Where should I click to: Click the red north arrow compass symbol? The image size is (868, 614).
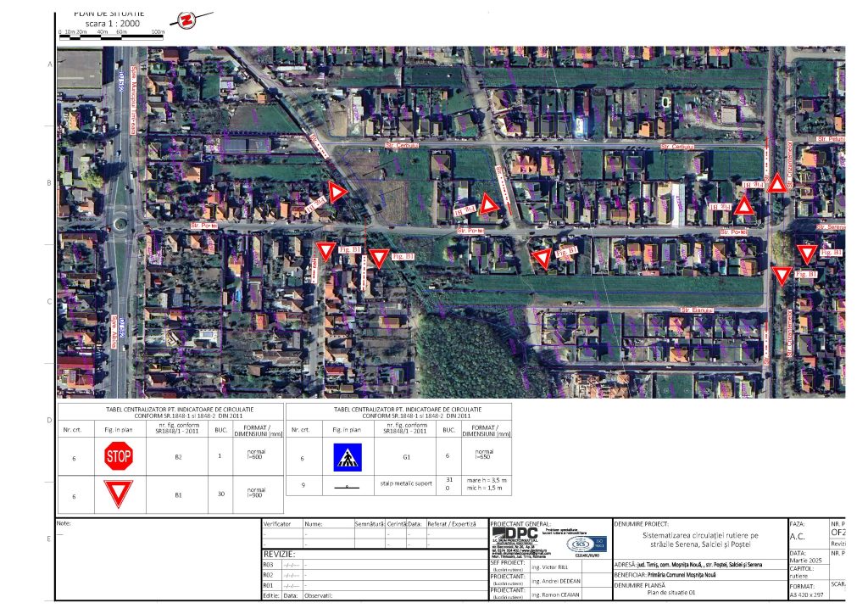[184, 20]
